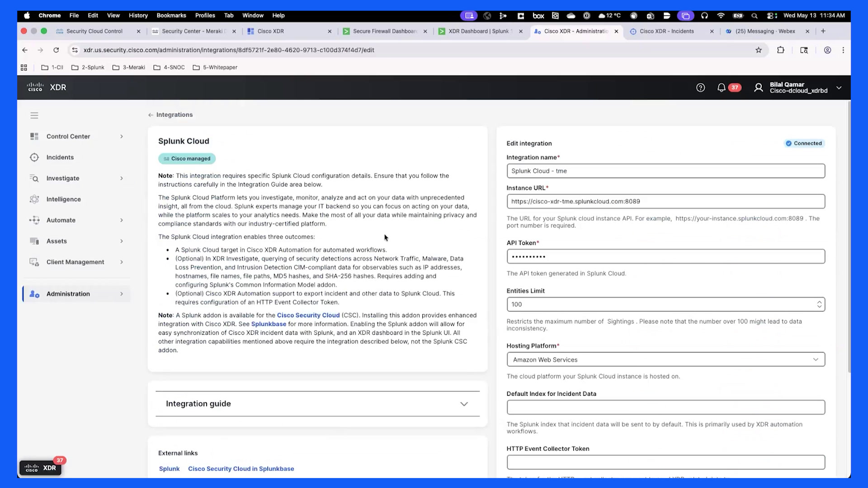
Task: Adjust the Entities Limit stepper arrows
Action: coord(819,305)
